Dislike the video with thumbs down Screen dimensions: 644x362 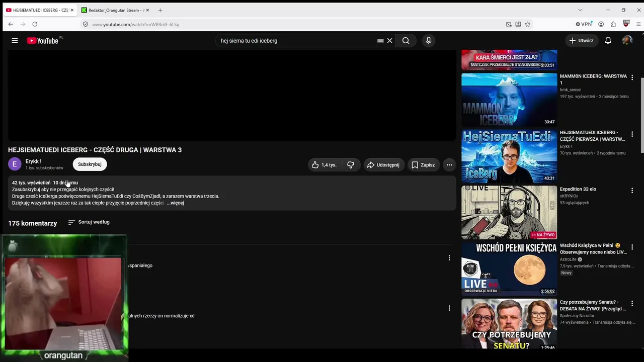click(x=351, y=165)
